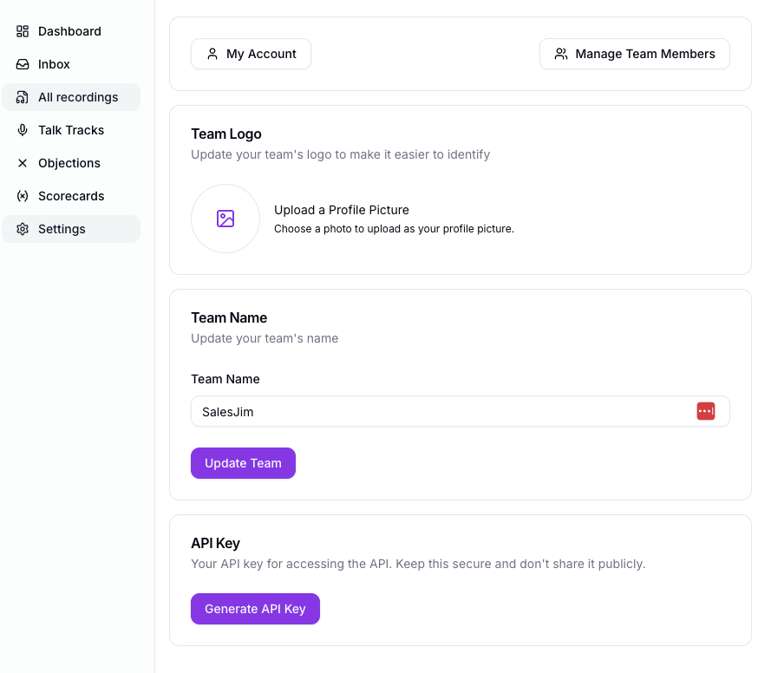
Task: Click Manage Team Members
Action: click(634, 54)
